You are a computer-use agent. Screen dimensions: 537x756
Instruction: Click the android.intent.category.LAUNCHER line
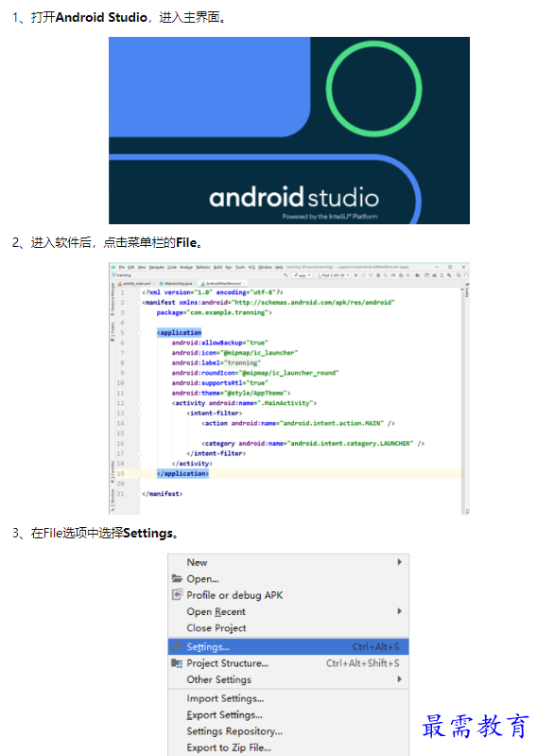pyautogui.click(x=313, y=443)
